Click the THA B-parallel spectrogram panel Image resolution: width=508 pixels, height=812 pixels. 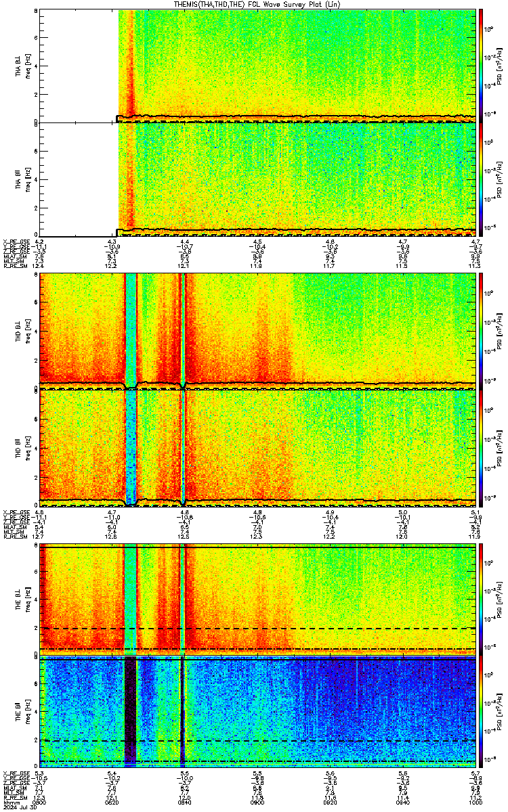click(x=258, y=179)
